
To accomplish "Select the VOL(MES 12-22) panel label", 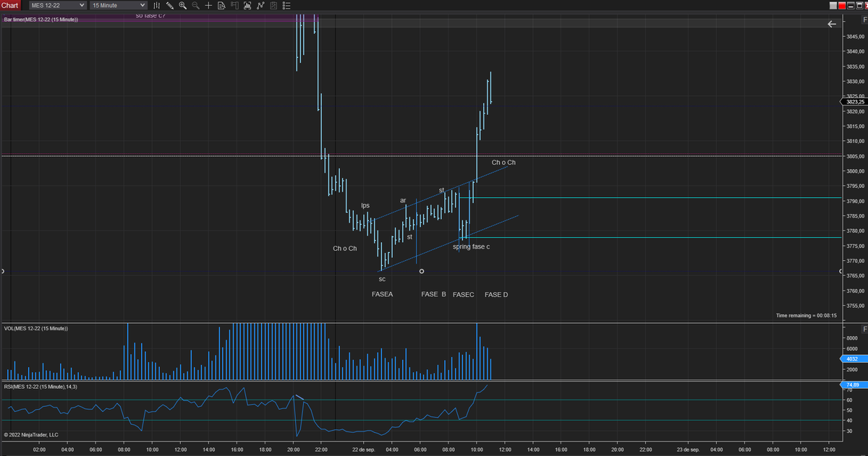I will coord(36,329).
